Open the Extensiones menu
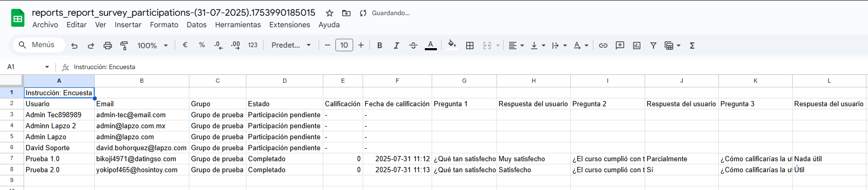Image resolution: width=868 pixels, height=190 pixels. (x=290, y=25)
